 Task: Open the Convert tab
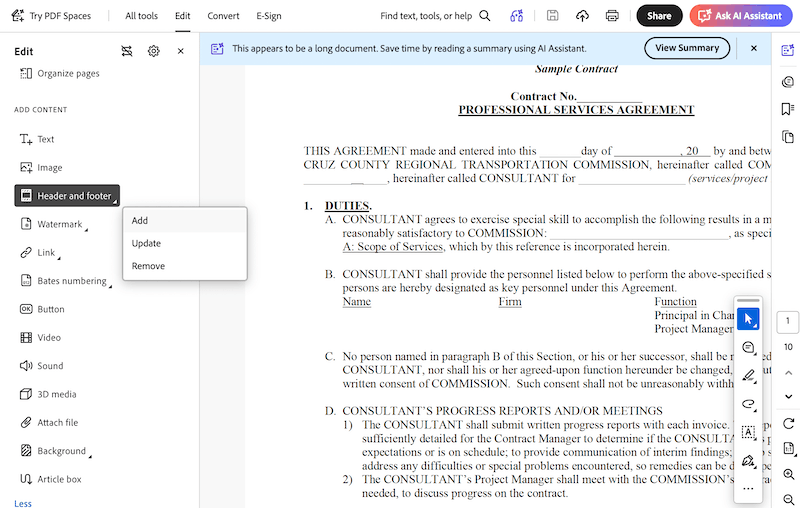223,16
